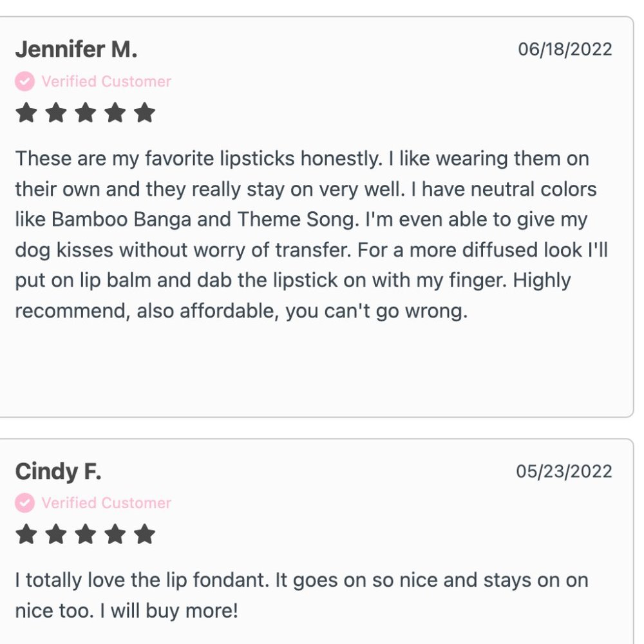Click Jennifer M.'s review text about favorite lipsticks
This screenshot has height=644, width=644.
(303, 235)
